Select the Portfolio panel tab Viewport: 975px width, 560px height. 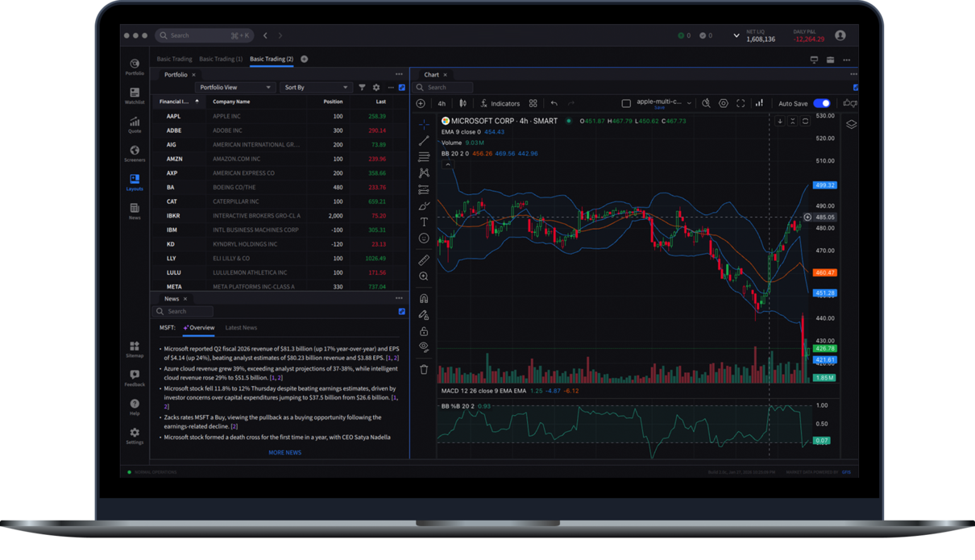pos(176,74)
